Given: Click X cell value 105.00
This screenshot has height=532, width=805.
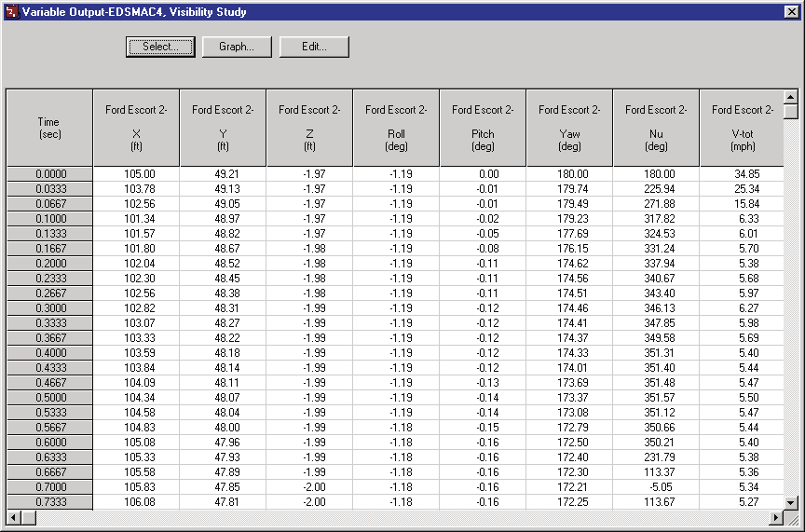Looking at the screenshot, I should tap(137, 174).
